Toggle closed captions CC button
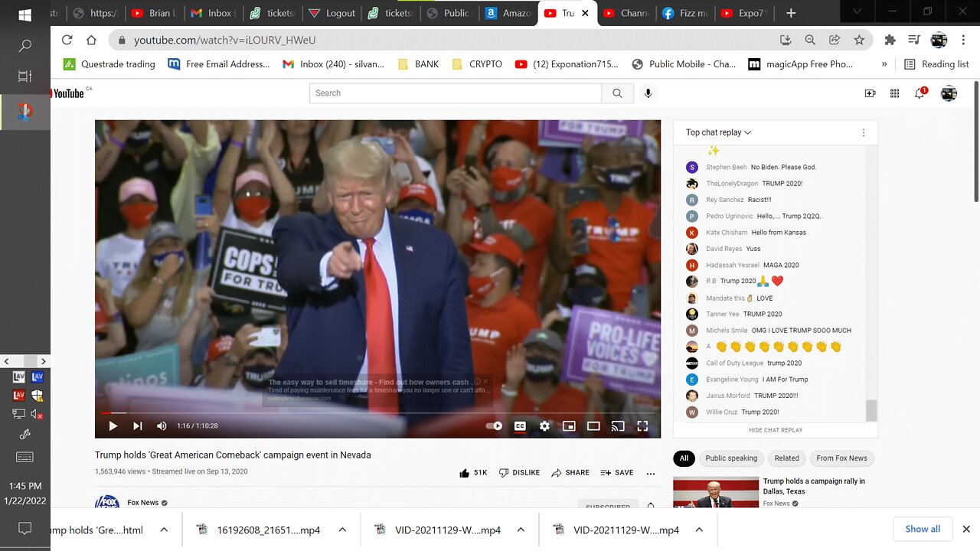980x551 pixels. click(x=520, y=426)
